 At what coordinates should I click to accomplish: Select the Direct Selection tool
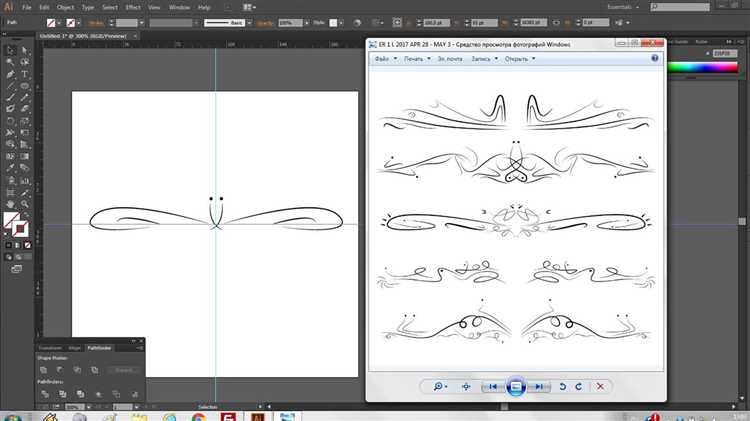point(24,51)
